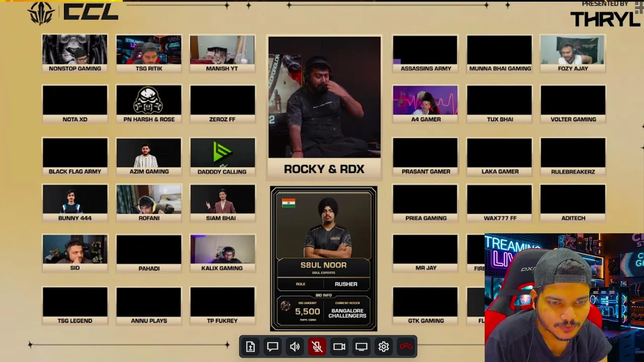Click the speaker volume icon

(295, 346)
